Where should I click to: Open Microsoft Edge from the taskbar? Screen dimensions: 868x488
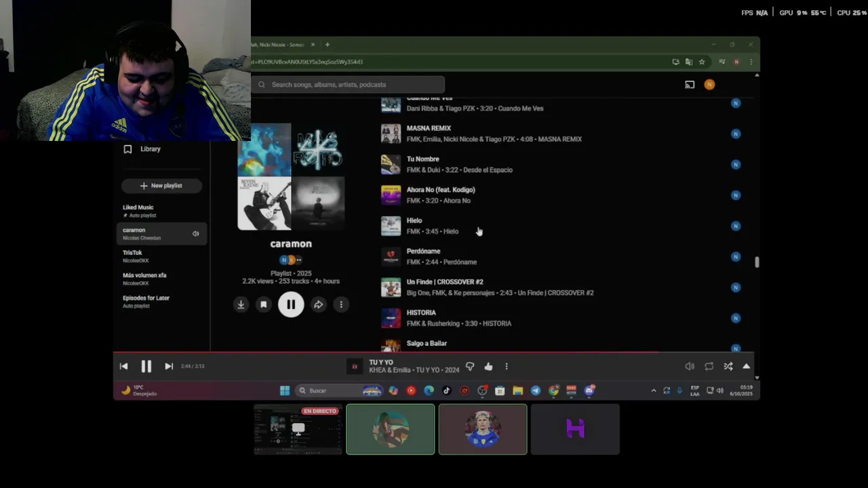click(429, 390)
